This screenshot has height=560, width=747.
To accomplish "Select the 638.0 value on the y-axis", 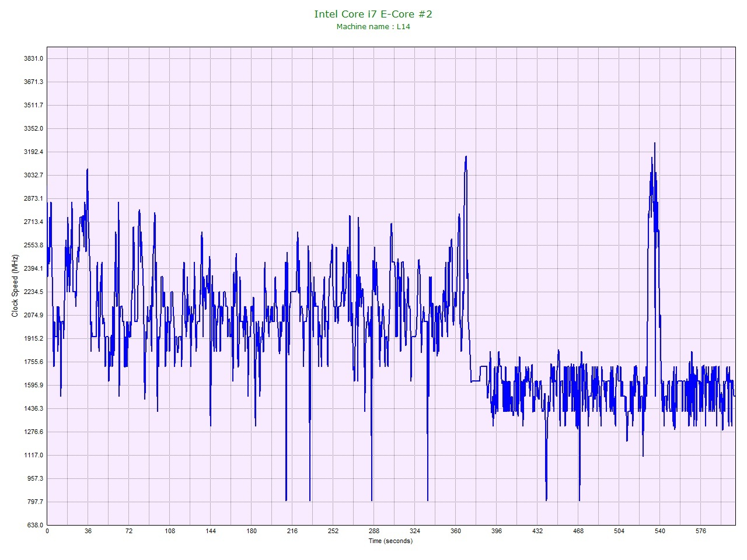I will click(x=35, y=525).
